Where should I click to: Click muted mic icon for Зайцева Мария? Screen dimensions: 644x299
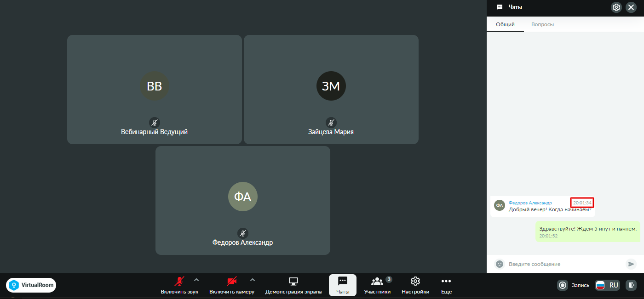point(331,123)
